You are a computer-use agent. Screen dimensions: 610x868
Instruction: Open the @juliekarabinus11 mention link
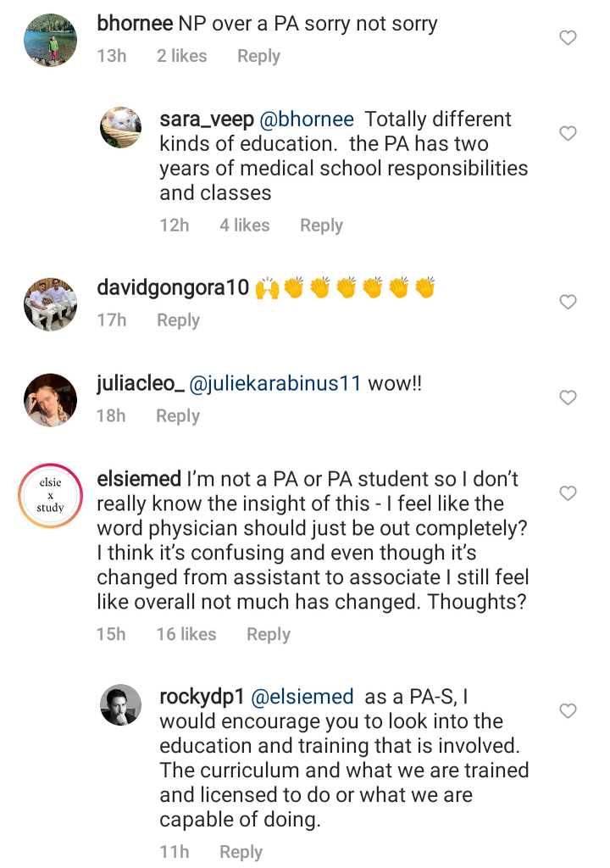276,384
